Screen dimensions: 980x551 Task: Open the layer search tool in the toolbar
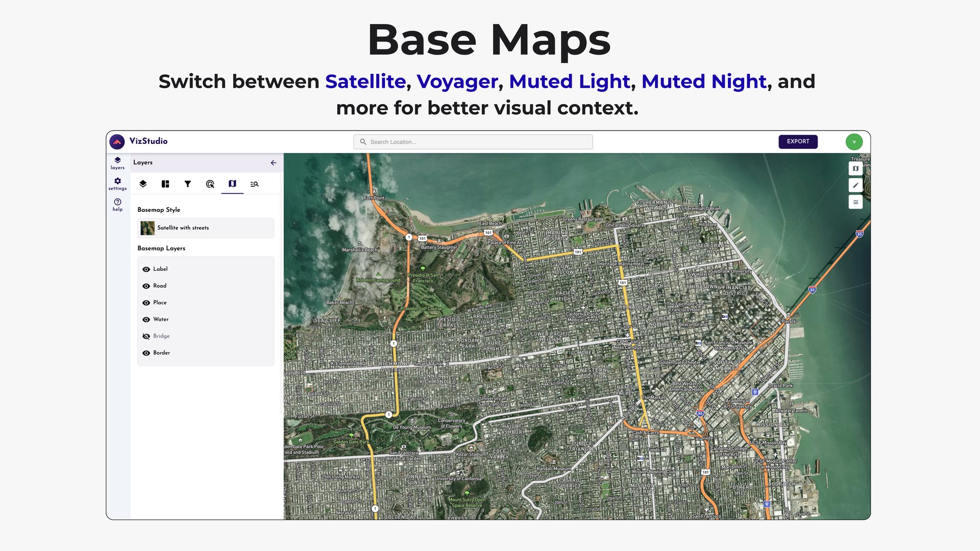pyautogui.click(x=254, y=184)
